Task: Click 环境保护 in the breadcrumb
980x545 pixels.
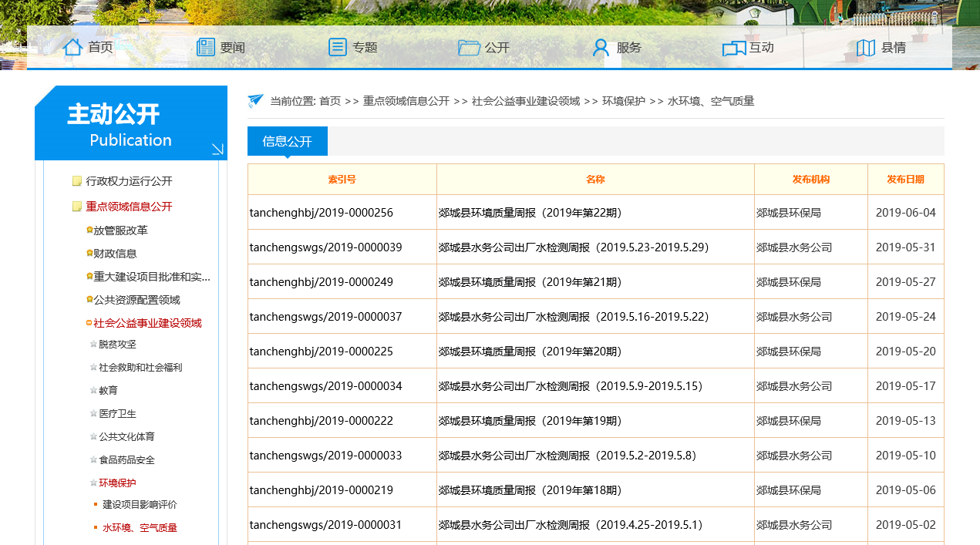Action: pyautogui.click(x=624, y=101)
